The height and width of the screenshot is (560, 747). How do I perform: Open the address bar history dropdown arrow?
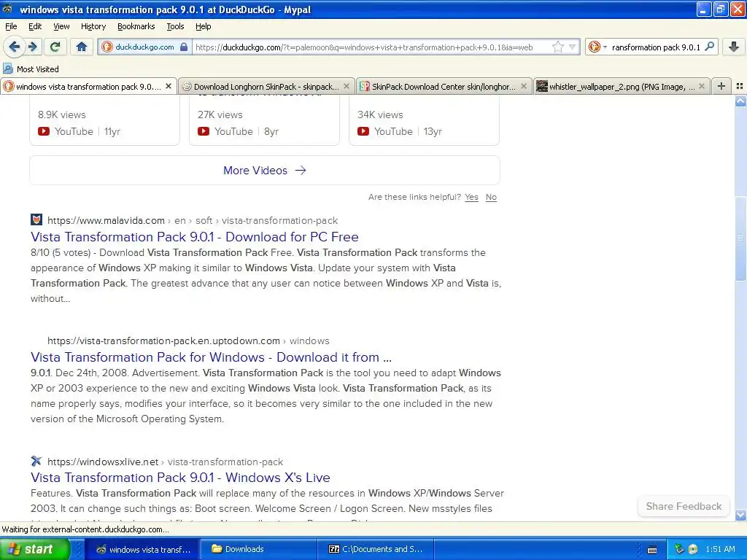tap(572, 47)
